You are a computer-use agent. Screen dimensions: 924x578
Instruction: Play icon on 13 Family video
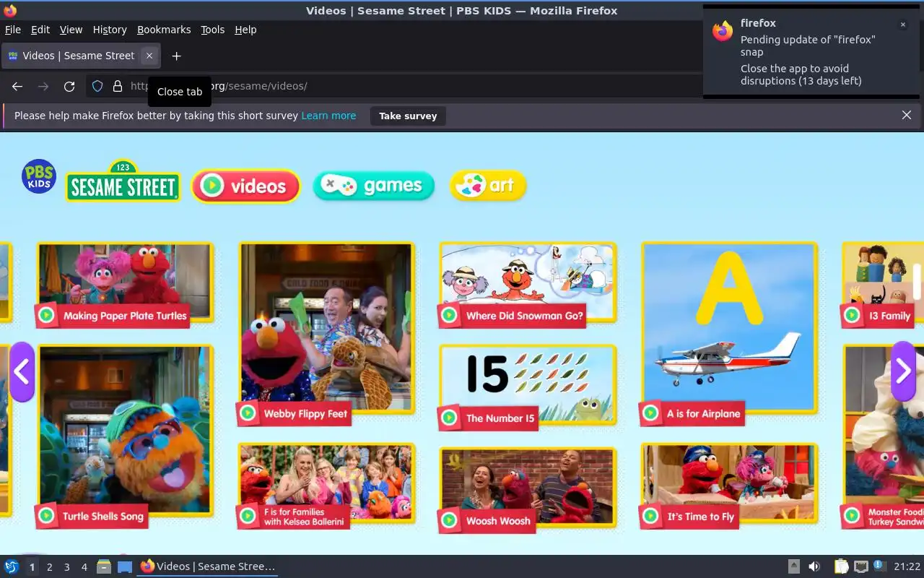tap(852, 315)
